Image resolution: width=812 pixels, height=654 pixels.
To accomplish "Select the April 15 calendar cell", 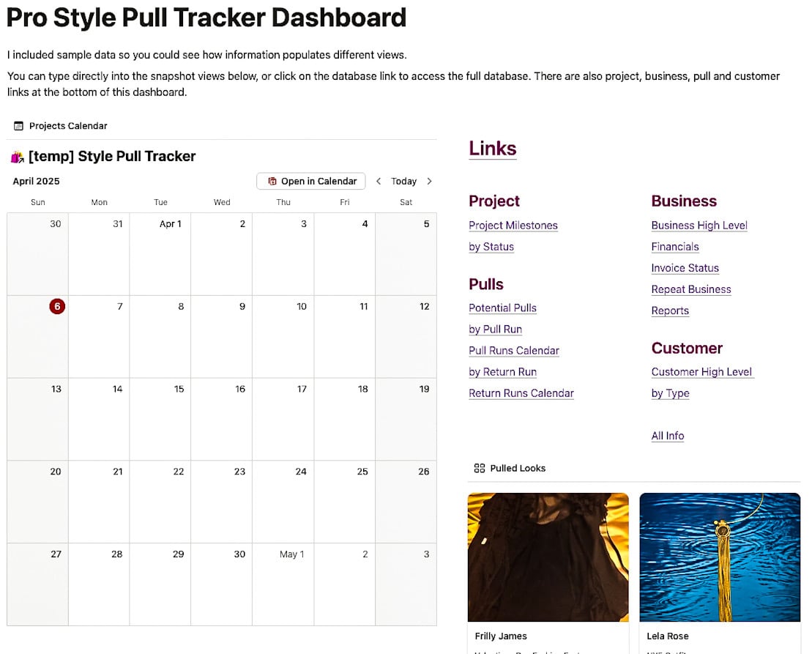I will 160,419.
